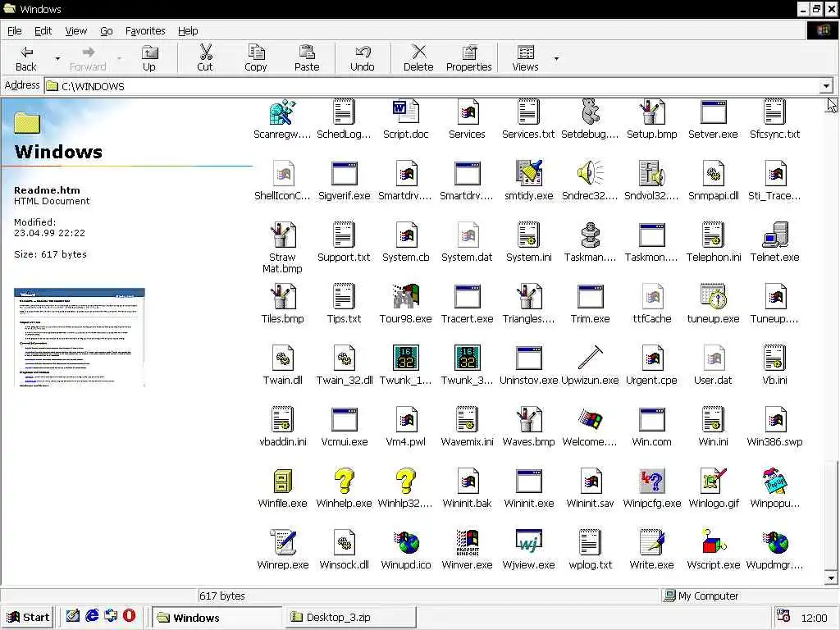Open the File menu

(x=15, y=31)
